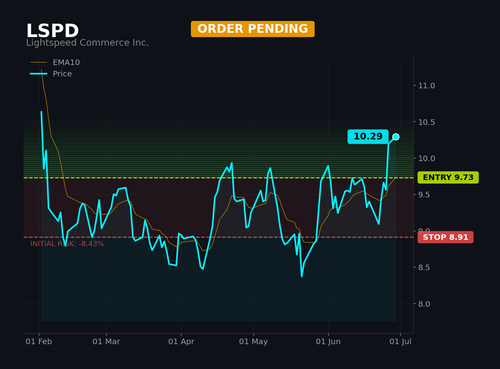500x369 pixels.
Task: Click the ORDER PENDING status badge
Action: pyautogui.click(x=253, y=29)
